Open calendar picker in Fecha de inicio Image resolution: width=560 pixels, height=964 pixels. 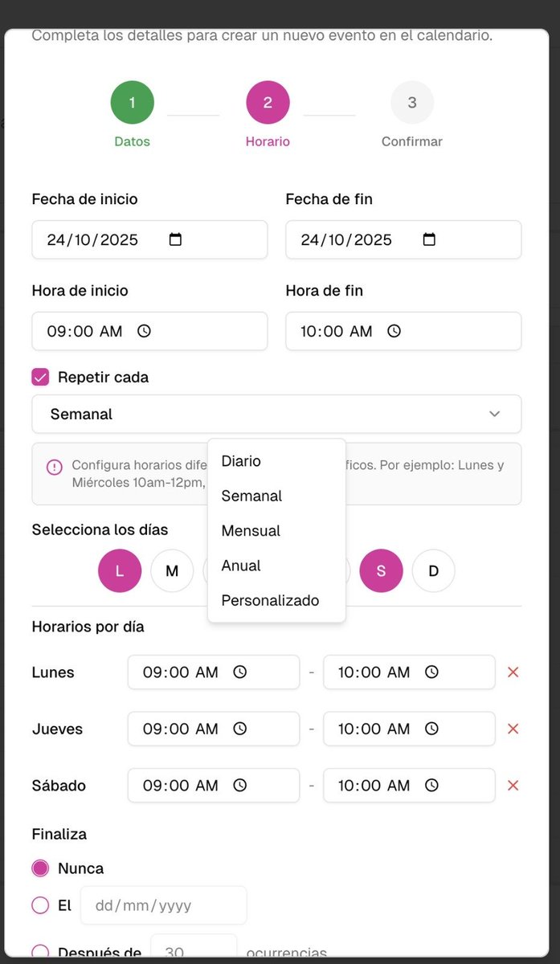click(x=176, y=239)
